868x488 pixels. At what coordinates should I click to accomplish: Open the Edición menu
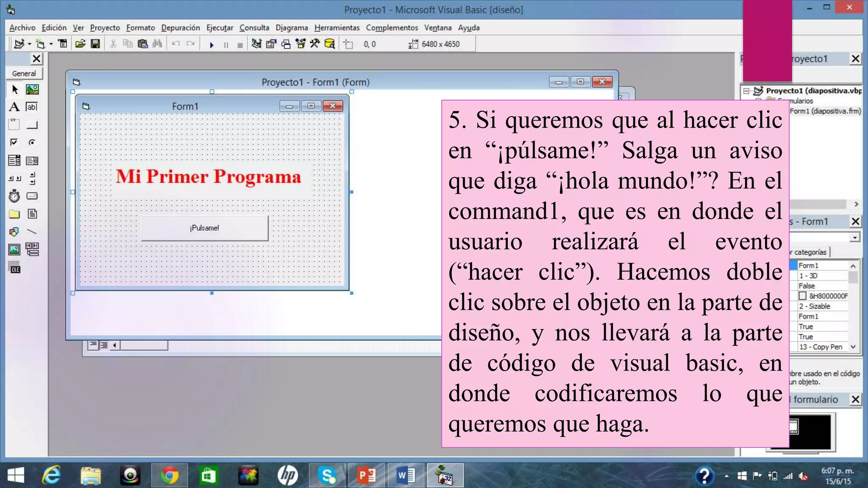pos(54,28)
